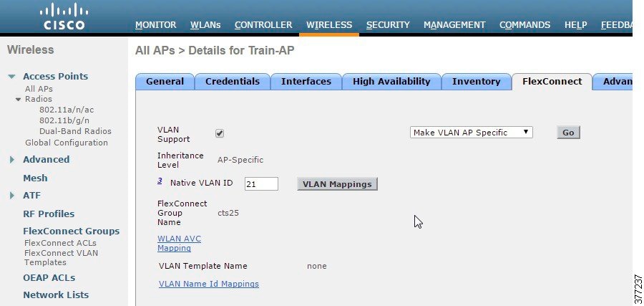The image size is (644, 306).
Task: Open All APs in the sidebar
Action: [39, 89]
